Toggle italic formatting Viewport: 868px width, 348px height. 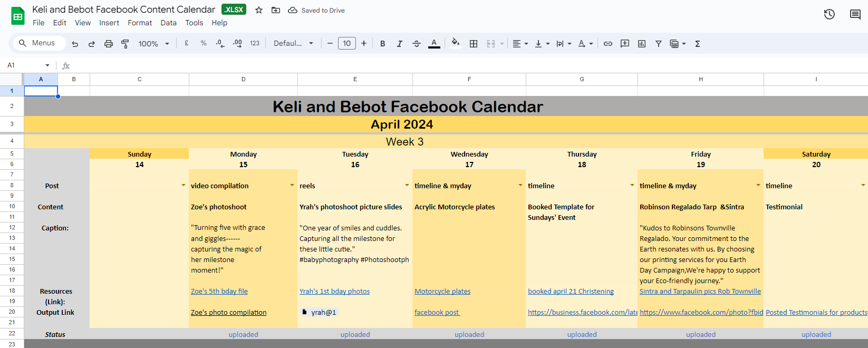pyautogui.click(x=400, y=44)
